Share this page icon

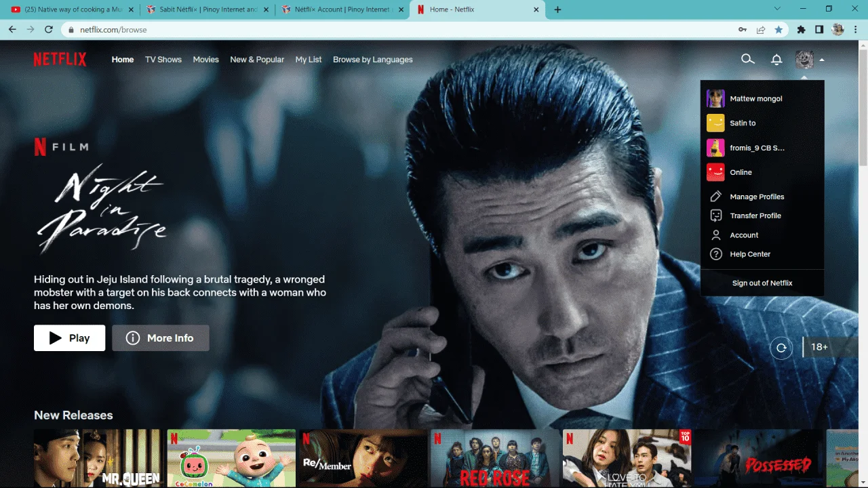761,30
